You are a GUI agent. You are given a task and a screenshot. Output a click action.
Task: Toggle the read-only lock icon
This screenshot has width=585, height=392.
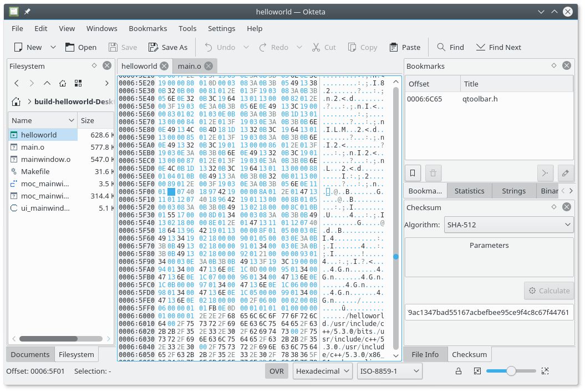pyautogui.click(x=459, y=371)
